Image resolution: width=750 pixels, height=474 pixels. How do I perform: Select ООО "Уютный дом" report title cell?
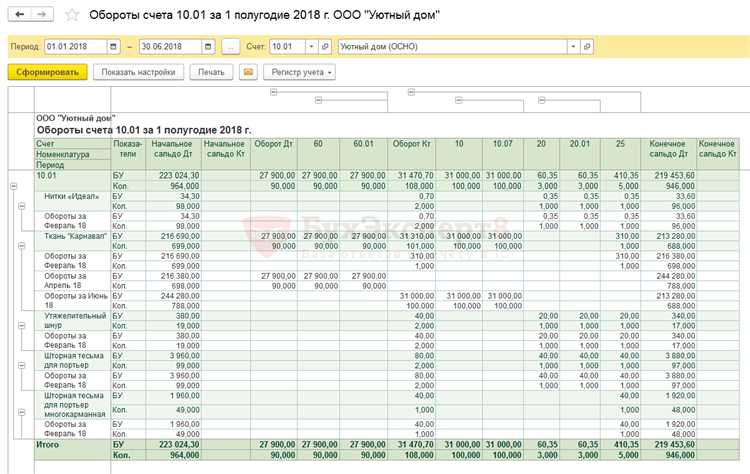click(x=76, y=118)
